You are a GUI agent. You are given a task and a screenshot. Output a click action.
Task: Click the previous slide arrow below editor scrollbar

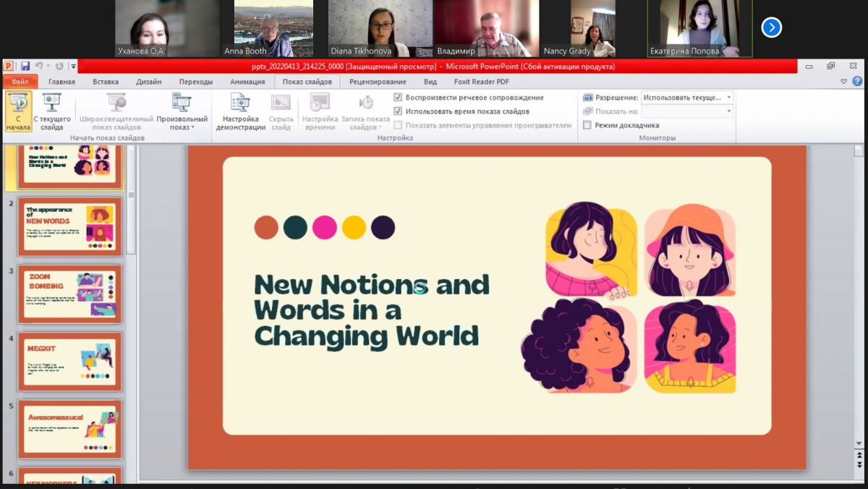click(x=859, y=454)
